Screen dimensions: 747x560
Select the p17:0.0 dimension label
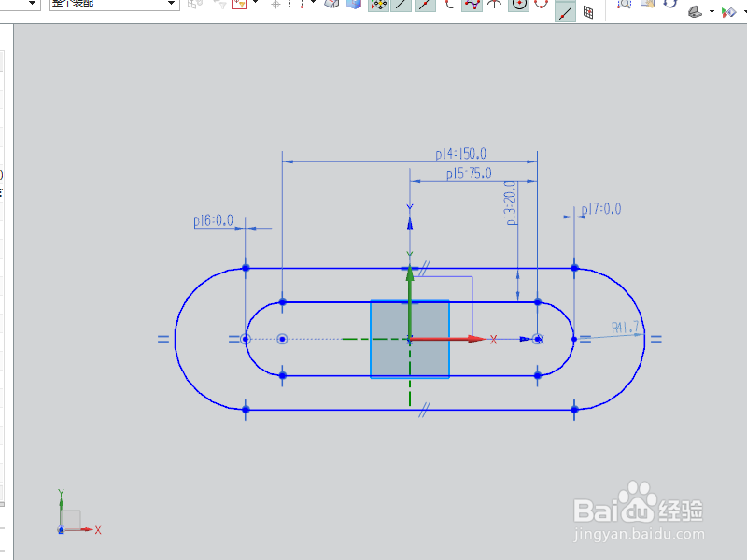(601, 209)
